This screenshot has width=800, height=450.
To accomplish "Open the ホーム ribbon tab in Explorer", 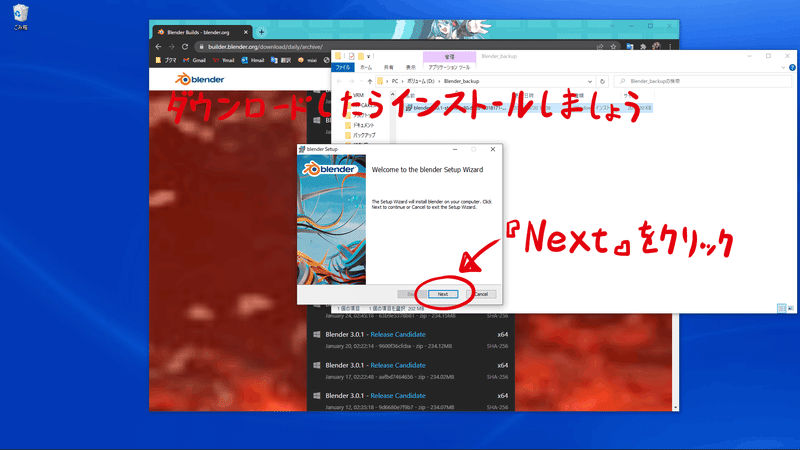I will pos(366,67).
